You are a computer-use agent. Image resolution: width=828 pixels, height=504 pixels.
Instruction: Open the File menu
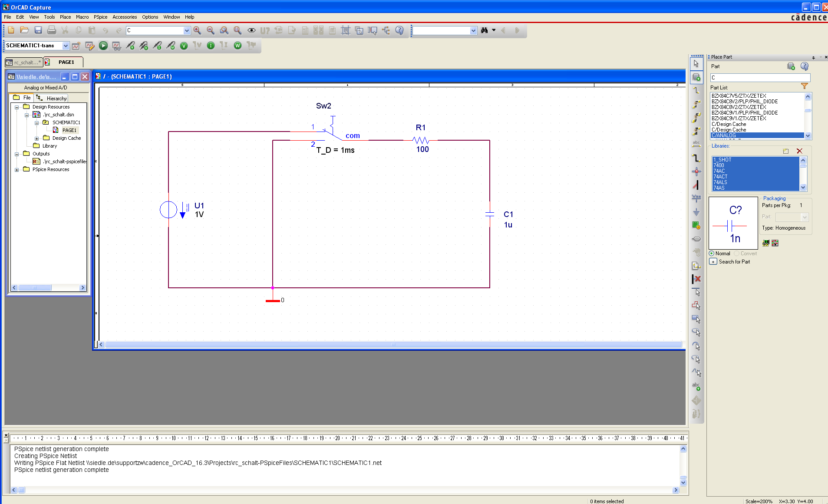coord(7,17)
